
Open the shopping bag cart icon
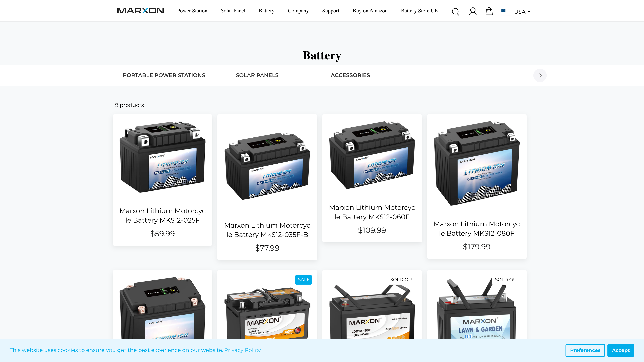click(x=489, y=11)
